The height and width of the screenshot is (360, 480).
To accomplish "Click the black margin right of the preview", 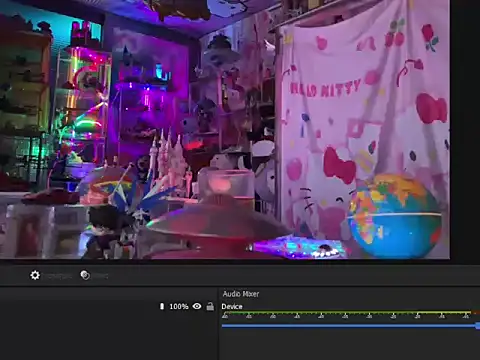I will pyautogui.click(x=465, y=130).
